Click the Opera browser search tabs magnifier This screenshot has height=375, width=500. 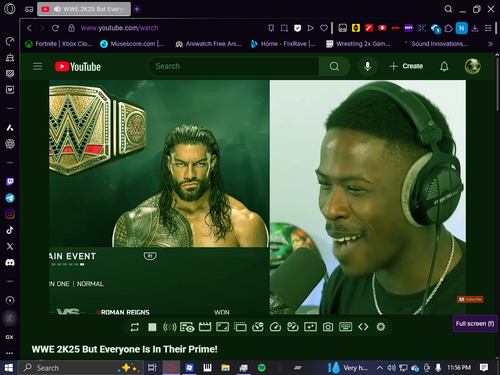click(448, 9)
